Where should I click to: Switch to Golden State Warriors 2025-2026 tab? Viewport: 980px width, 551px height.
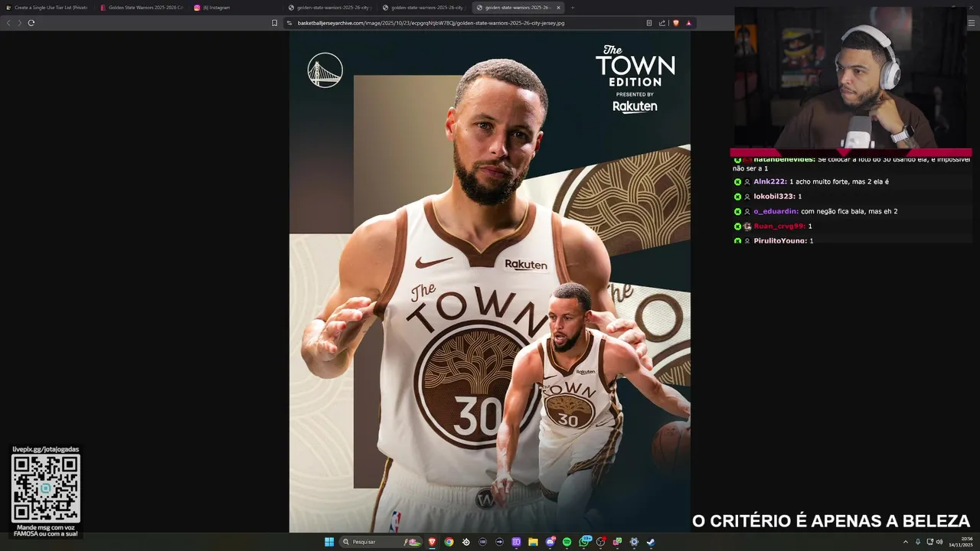click(x=142, y=8)
